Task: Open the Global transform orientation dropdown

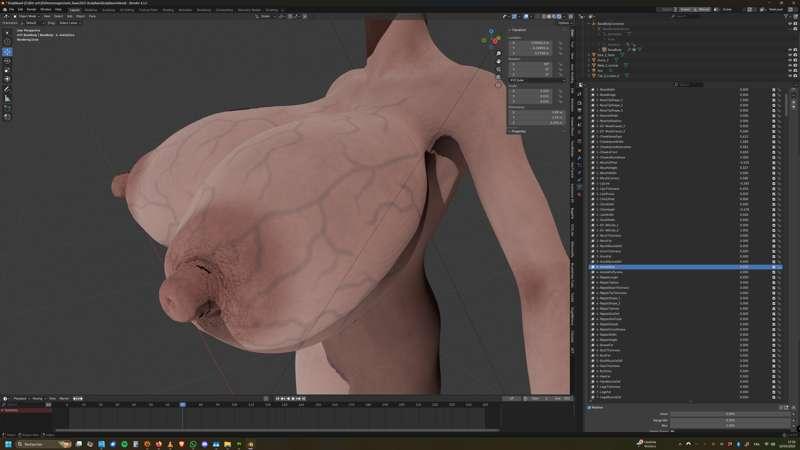Action: click(266, 16)
